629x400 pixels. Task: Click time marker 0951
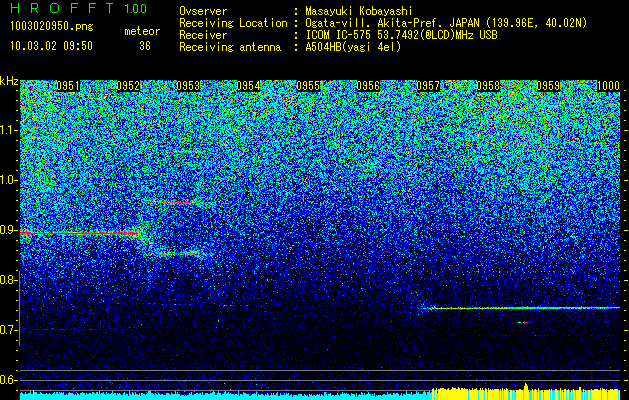pyautogui.click(x=68, y=86)
